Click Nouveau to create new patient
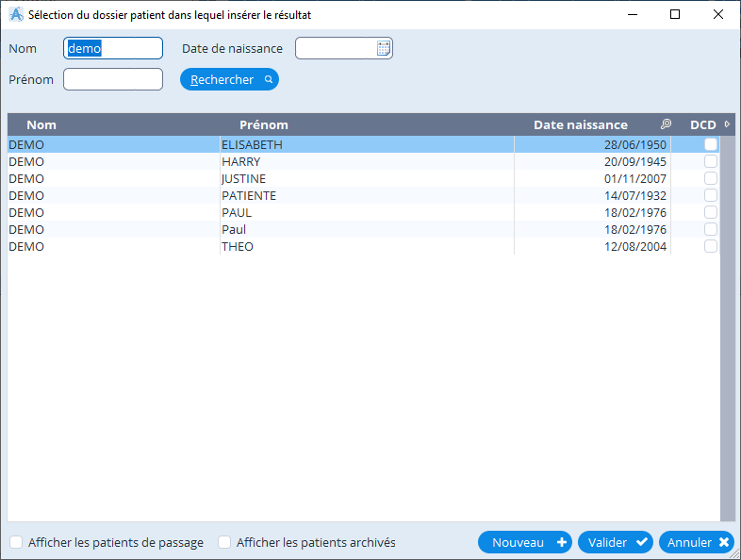741x560 pixels. (x=524, y=542)
